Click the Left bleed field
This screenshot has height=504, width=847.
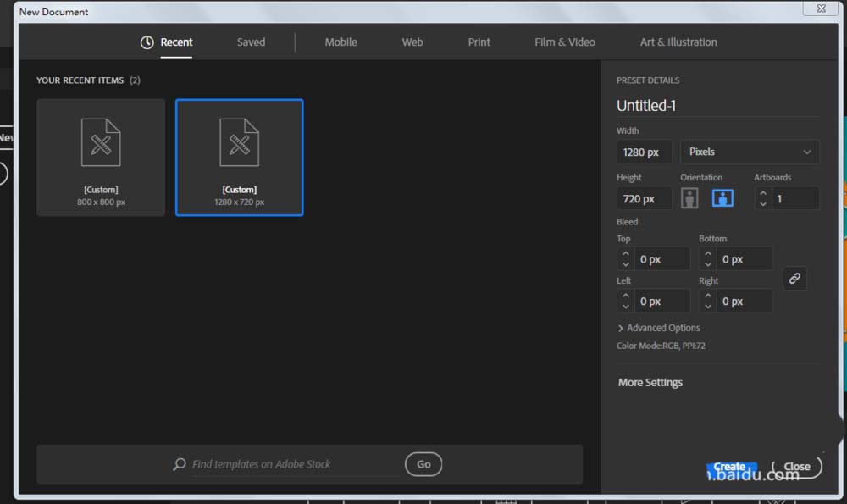(x=662, y=301)
